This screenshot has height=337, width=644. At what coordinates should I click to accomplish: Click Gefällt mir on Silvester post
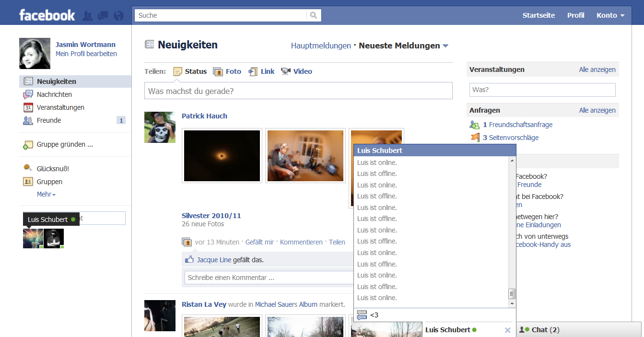[259, 242]
